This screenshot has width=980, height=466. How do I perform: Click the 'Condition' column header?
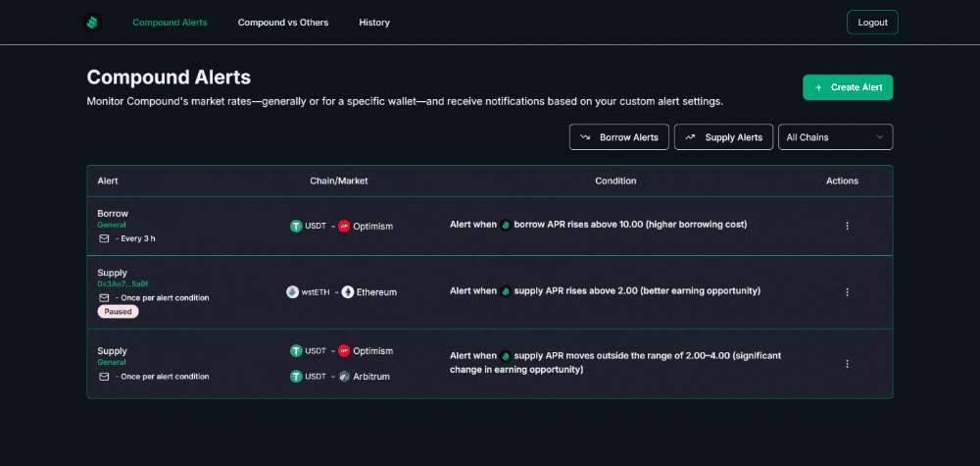tap(615, 181)
